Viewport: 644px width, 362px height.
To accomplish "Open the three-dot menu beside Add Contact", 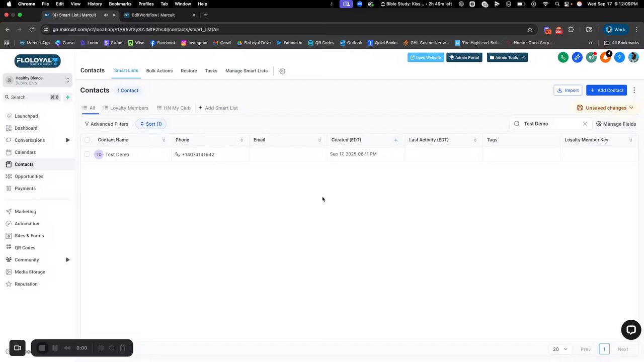I will point(634,90).
